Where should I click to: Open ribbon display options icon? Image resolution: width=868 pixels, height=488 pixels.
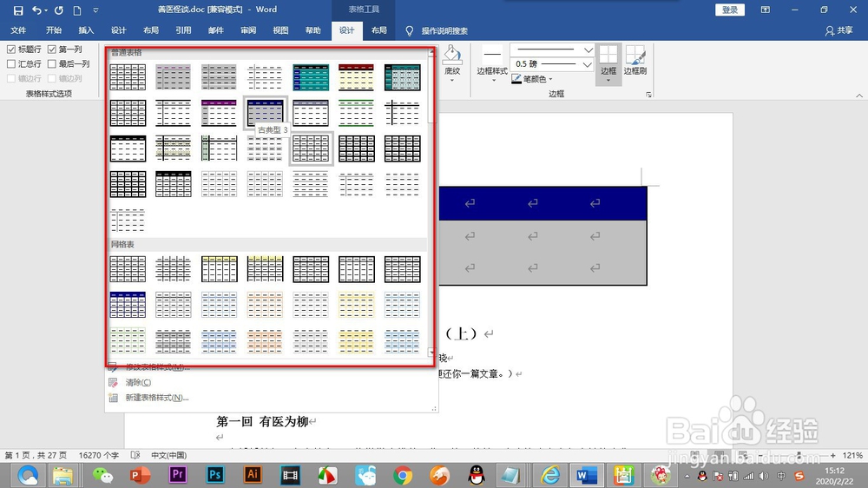tap(765, 10)
